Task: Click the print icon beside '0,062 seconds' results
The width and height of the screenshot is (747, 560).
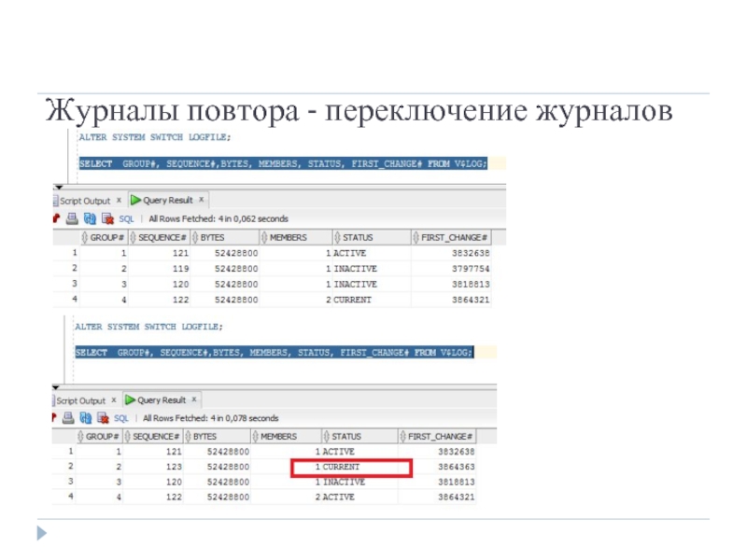Action: coord(72,218)
